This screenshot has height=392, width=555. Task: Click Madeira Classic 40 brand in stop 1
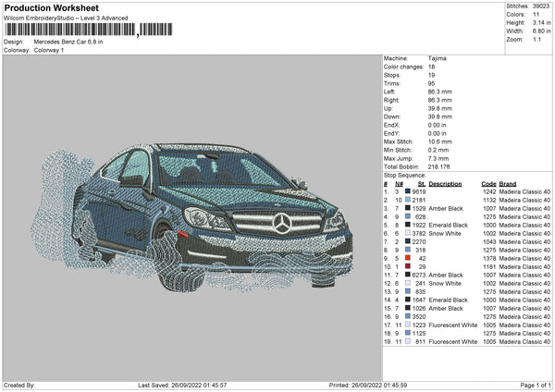click(524, 191)
